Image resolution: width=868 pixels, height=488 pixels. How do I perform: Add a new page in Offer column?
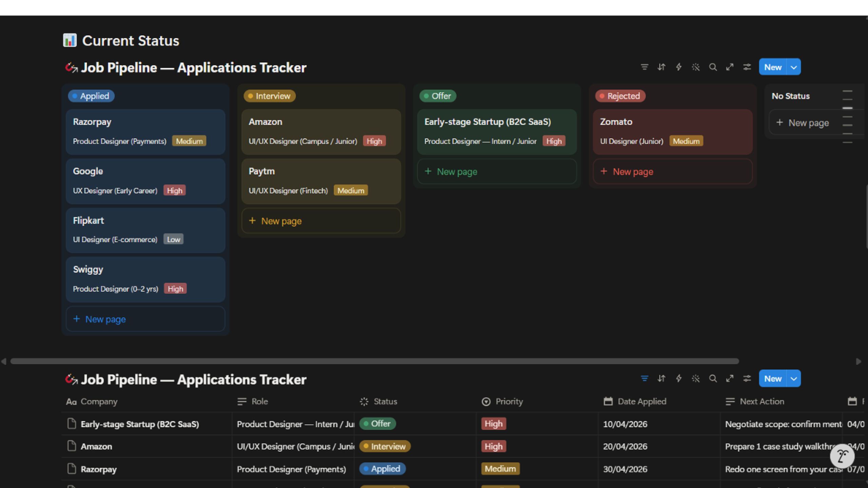[497, 172]
